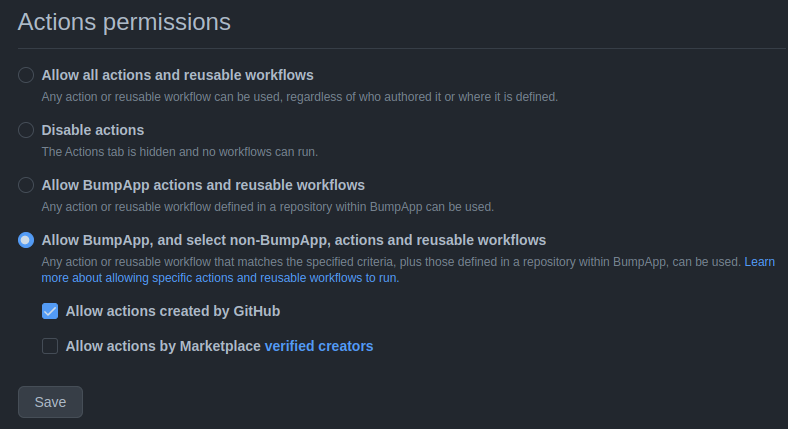Click the "Allow all actions and reusable workflows" label text
This screenshot has height=429, width=788.
[x=177, y=75]
